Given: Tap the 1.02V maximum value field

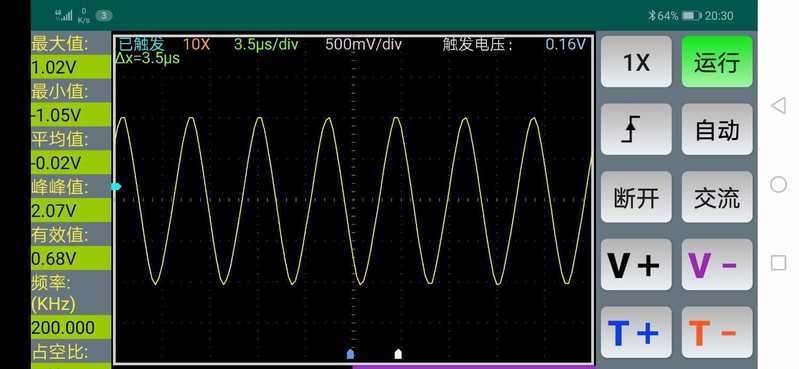Looking at the screenshot, I should click(x=71, y=67).
